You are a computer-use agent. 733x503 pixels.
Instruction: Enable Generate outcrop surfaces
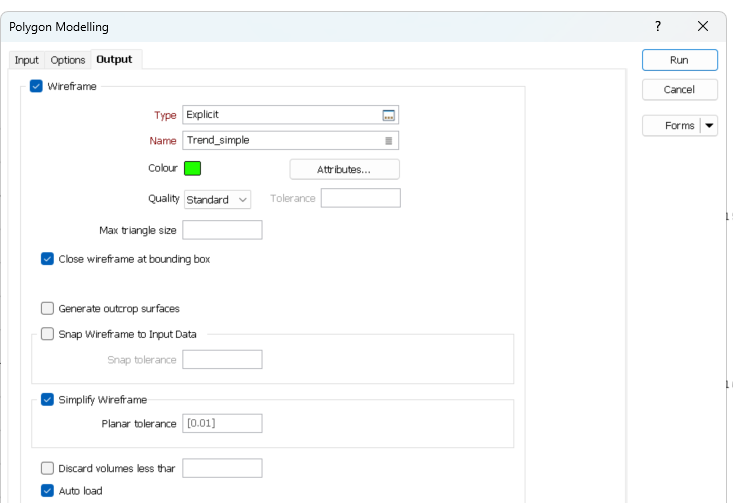47,309
